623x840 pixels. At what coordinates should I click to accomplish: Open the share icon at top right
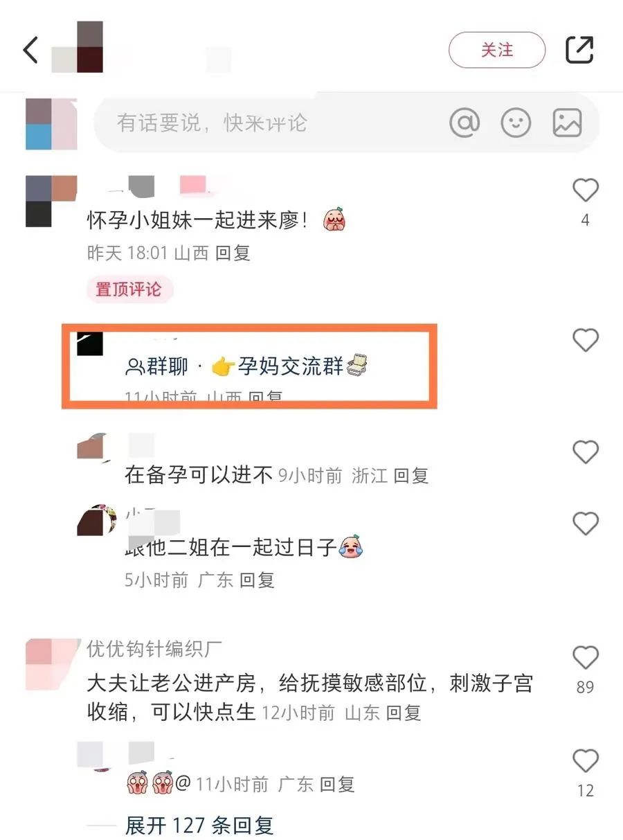579,50
